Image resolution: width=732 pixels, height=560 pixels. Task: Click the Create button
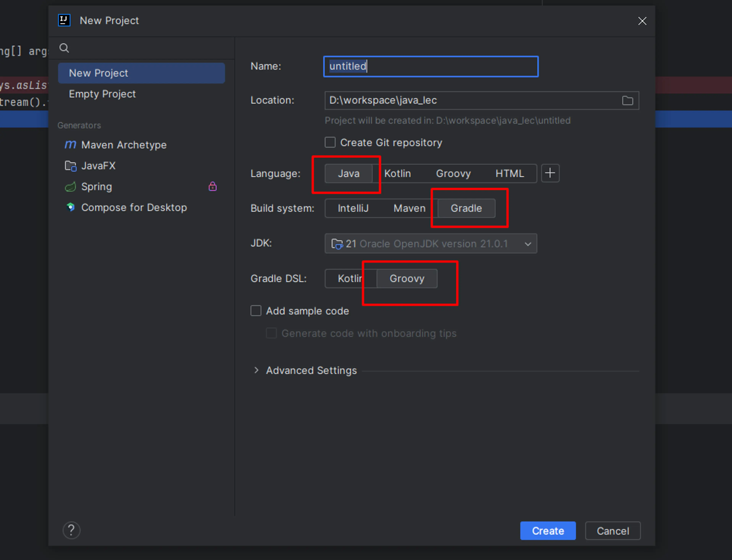point(548,531)
